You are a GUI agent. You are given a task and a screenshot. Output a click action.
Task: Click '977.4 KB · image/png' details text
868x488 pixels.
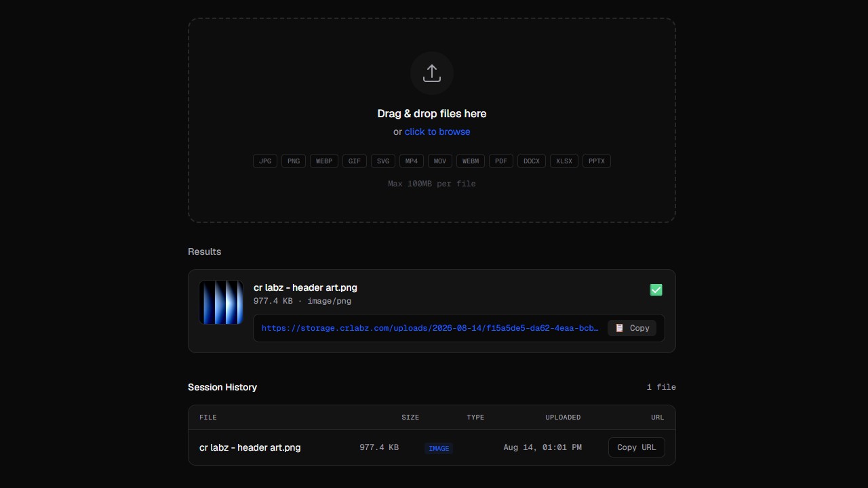[302, 301]
